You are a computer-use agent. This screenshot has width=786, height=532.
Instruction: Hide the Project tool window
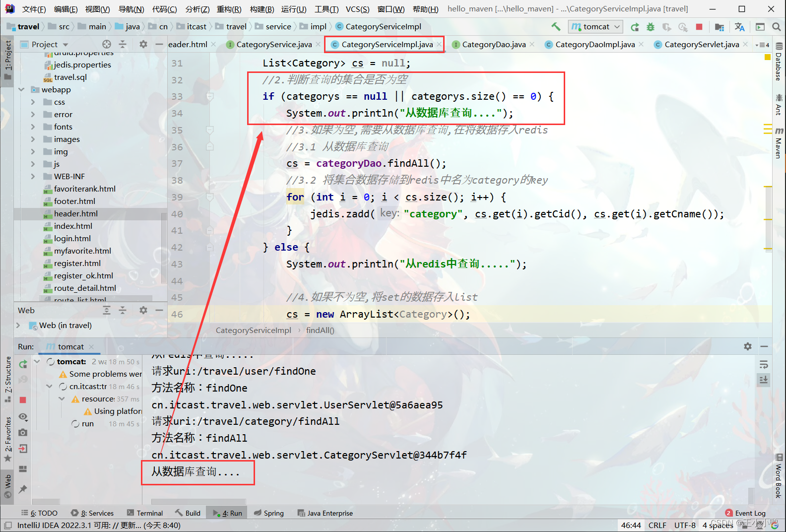(x=159, y=44)
